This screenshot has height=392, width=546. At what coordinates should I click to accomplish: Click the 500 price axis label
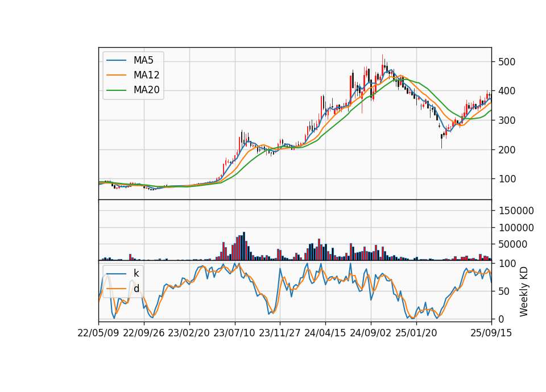click(x=507, y=62)
